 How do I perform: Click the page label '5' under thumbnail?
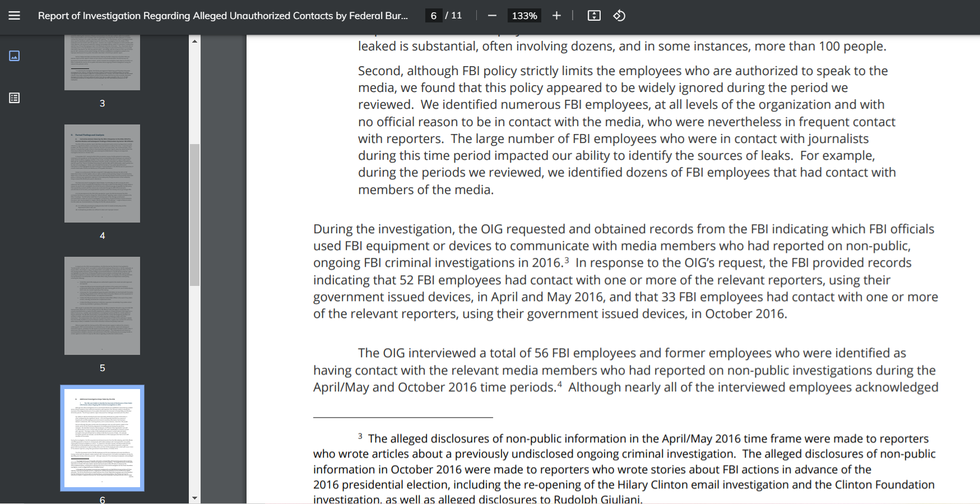pos(102,368)
